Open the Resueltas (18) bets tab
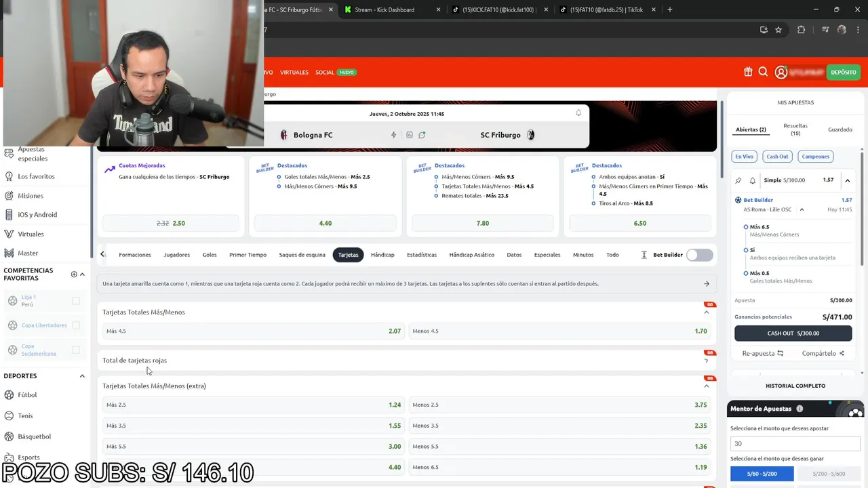The height and width of the screenshot is (488, 868). click(x=795, y=129)
